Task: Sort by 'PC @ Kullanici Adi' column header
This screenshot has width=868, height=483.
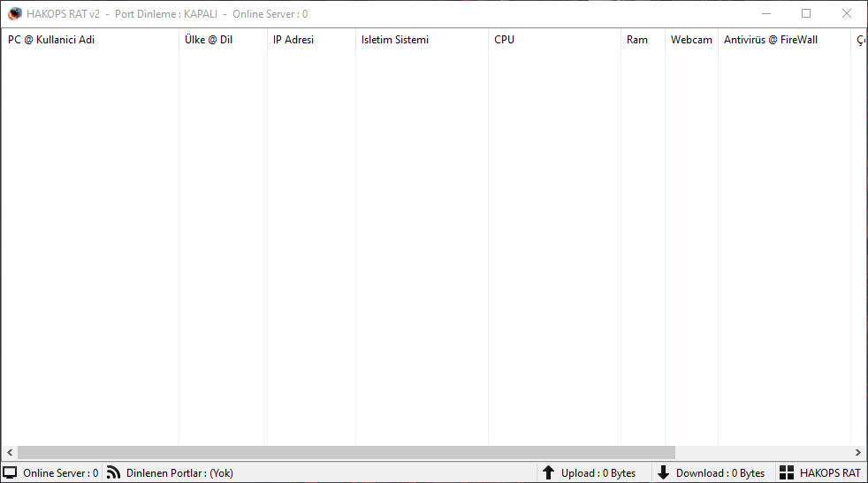Action: point(51,40)
